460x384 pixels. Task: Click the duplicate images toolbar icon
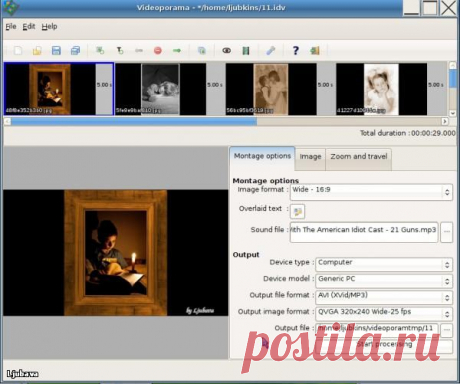202,51
